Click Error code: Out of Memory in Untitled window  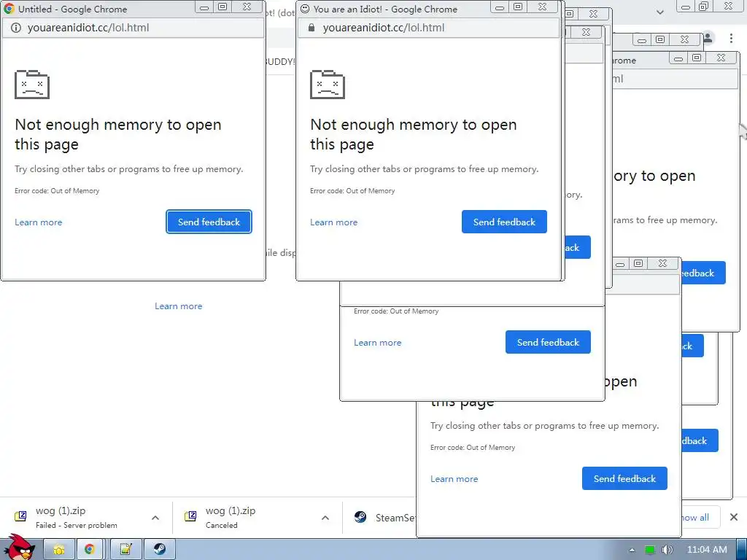pos(57,191)
